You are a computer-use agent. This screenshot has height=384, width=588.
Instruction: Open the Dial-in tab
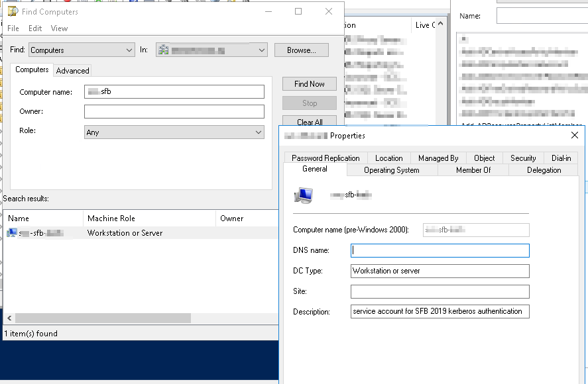[561, 158]
